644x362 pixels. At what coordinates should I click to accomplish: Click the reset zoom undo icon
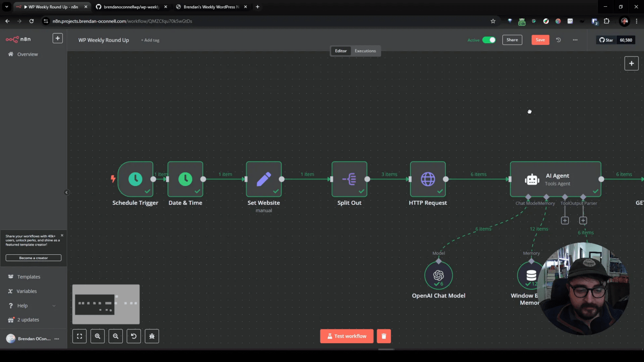click(x=134, y=336)
